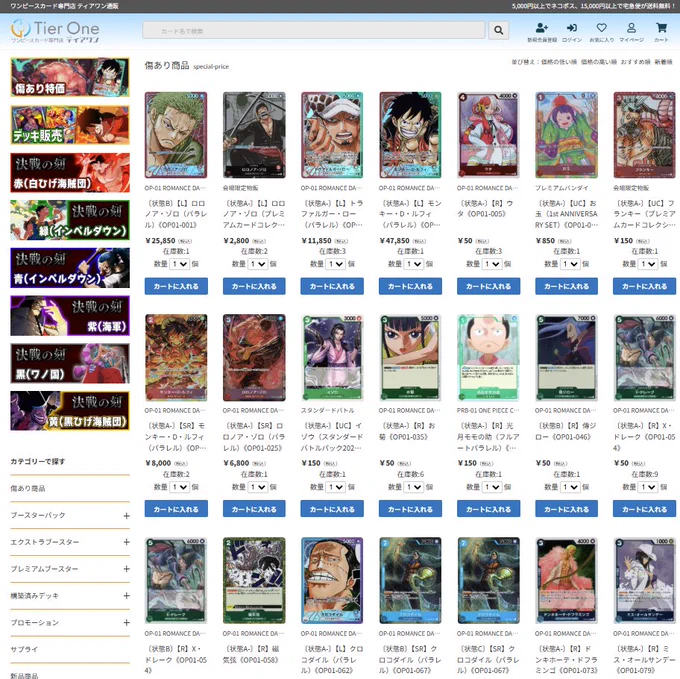
Task: Open 決戦の刻 黄(黒ひげ海賊団) banner
Action: (70, 411)
